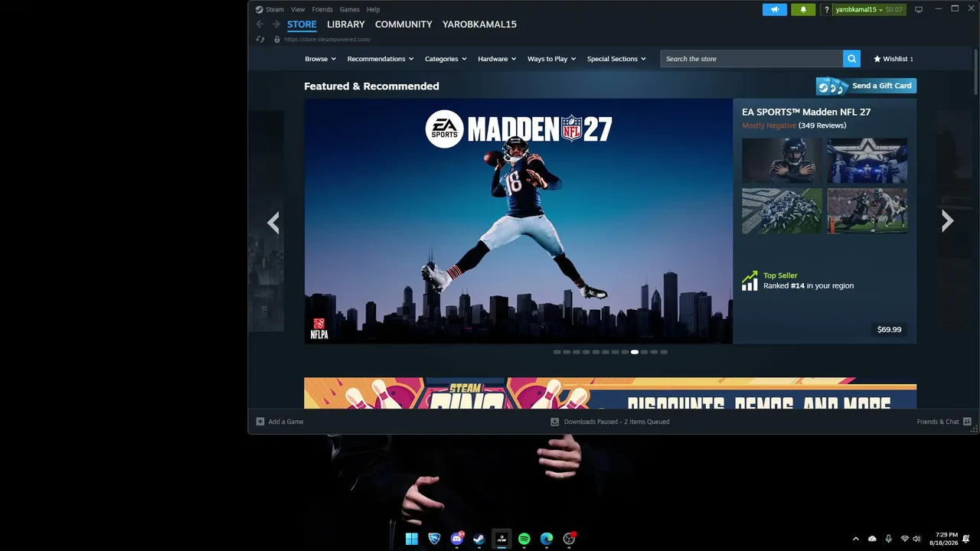Open the View menu

tap(298, 10)
